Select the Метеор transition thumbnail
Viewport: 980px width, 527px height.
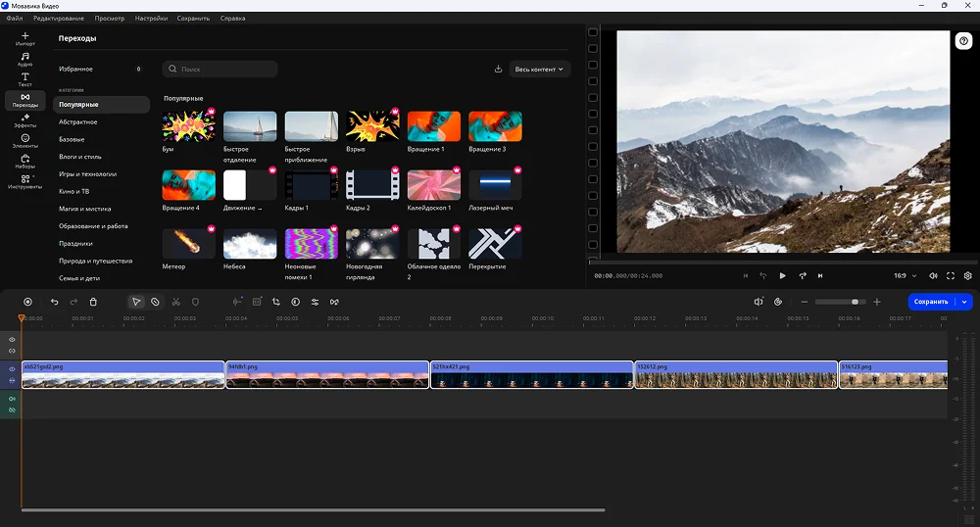[189, 244]
